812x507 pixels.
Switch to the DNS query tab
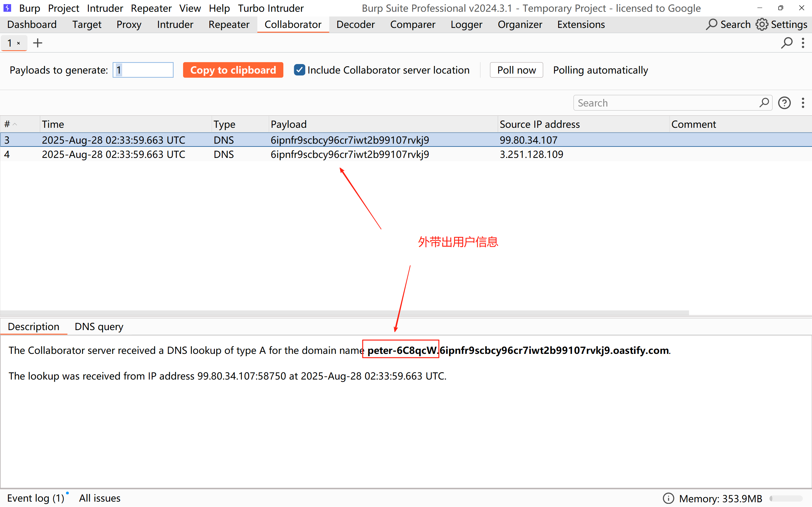point(99,327)
